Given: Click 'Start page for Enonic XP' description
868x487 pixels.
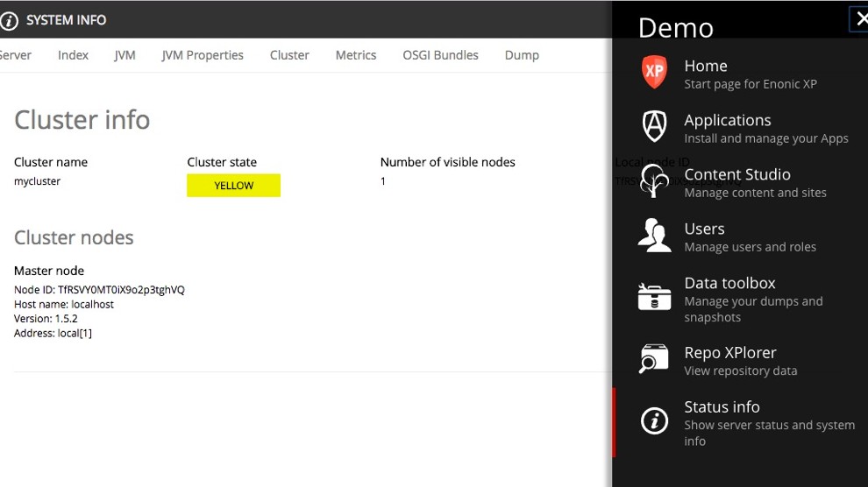Looking at the screenshot, I should click(x=751, y=84).
